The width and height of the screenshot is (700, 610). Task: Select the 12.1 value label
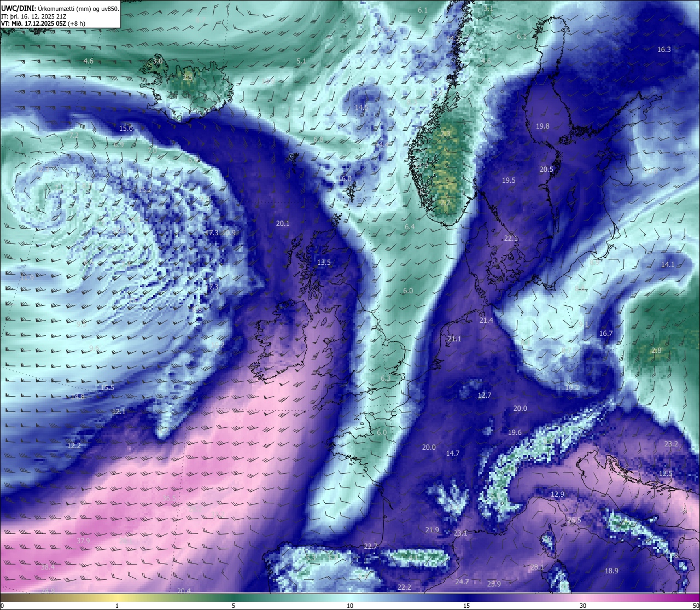[119, 411]
